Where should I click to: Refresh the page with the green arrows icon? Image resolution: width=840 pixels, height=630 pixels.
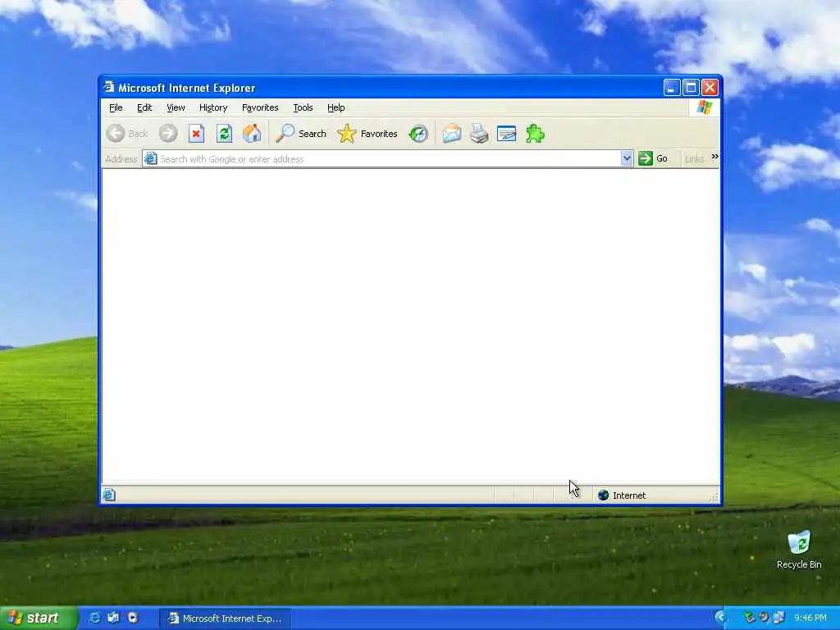click(224, 134)
